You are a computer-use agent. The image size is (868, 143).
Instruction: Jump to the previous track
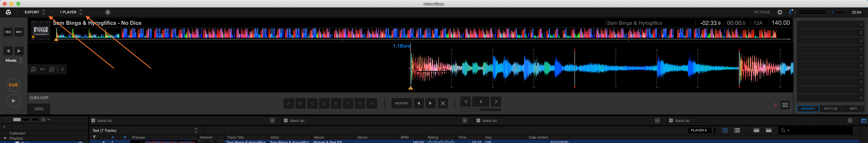pos(8,32)
